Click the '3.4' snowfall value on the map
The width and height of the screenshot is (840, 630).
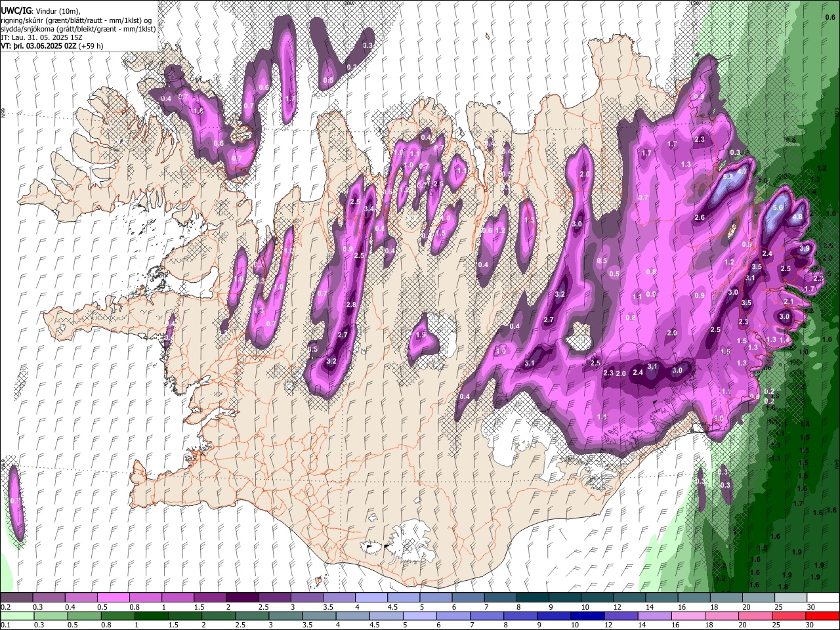[369, 209]
